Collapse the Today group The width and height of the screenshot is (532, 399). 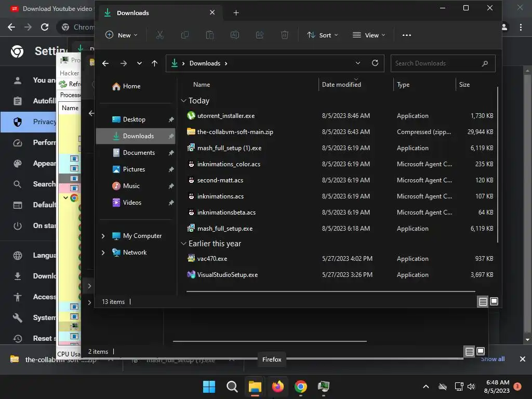pos(183,101)
